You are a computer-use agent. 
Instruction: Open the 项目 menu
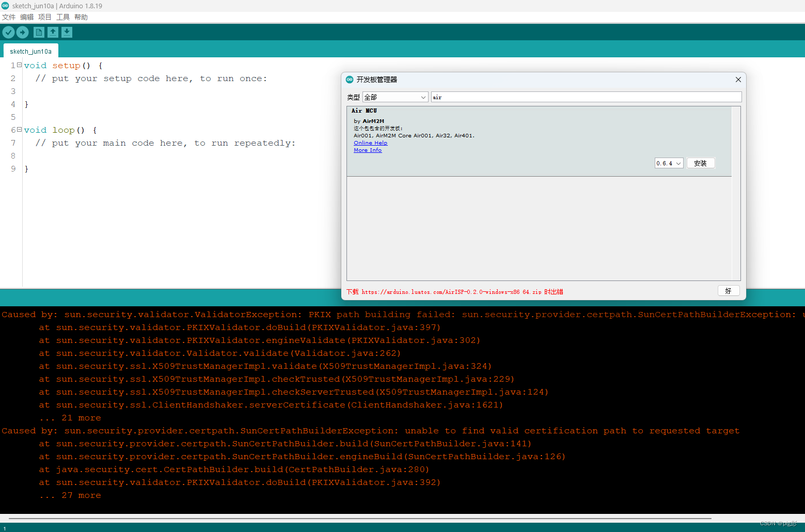click(x=45, y=17)
